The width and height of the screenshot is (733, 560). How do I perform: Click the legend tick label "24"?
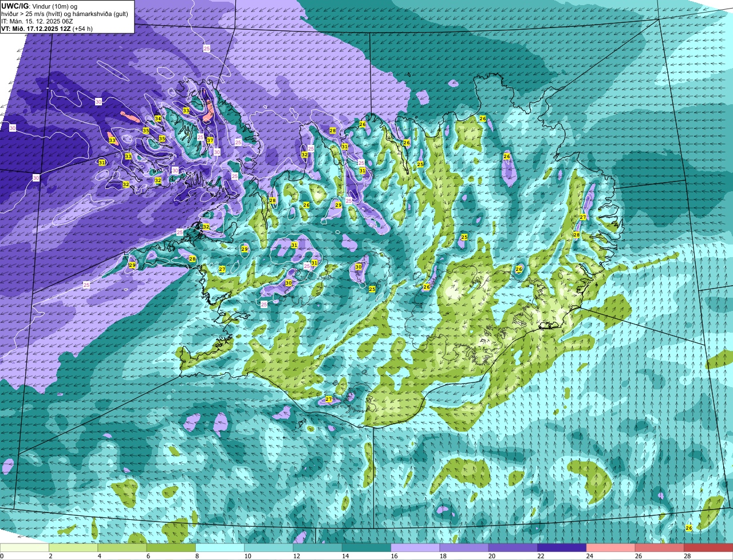589,556
